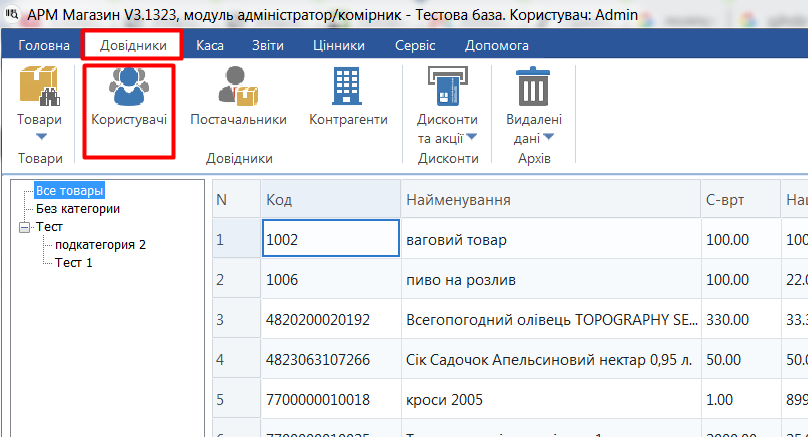The image size is (808, 437).
Task: Open the Товари goods icon
Action: 39,86
